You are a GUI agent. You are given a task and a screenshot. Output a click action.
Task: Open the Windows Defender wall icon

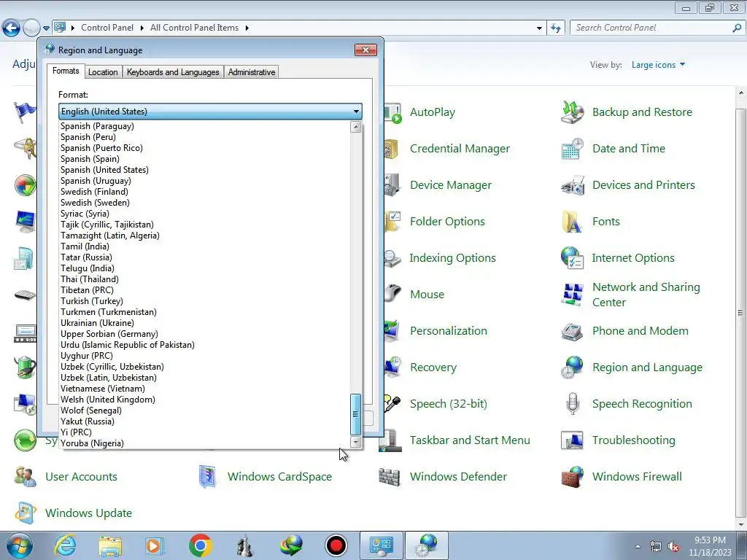(390, 477)
